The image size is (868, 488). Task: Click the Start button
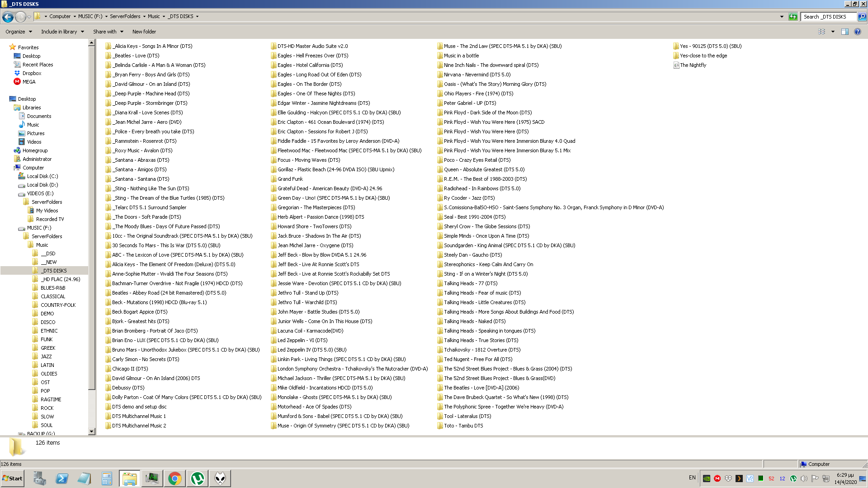click(x=12, y=478)
